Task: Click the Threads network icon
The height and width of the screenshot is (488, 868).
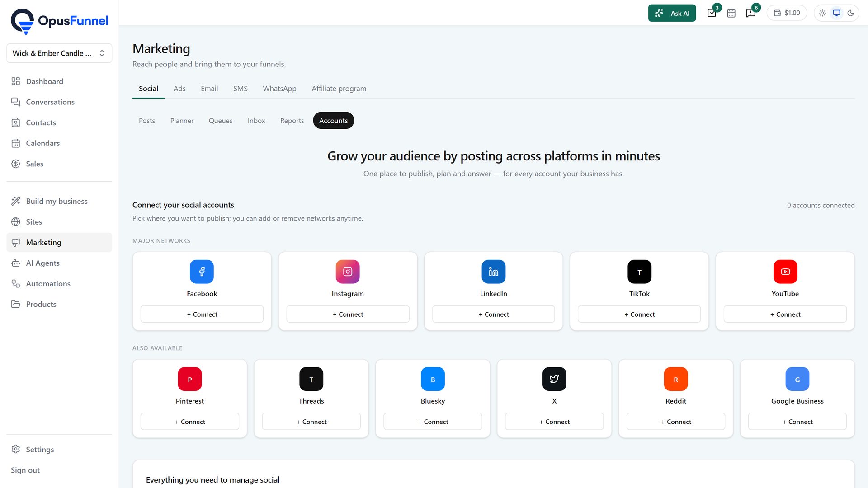Action: pyautogui.click(x=311, y=379)
